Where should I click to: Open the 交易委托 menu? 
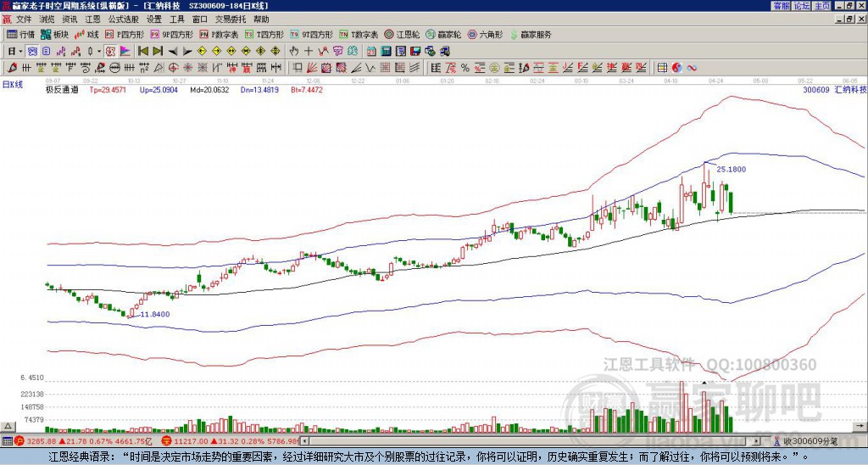click(x=231, y=20)
